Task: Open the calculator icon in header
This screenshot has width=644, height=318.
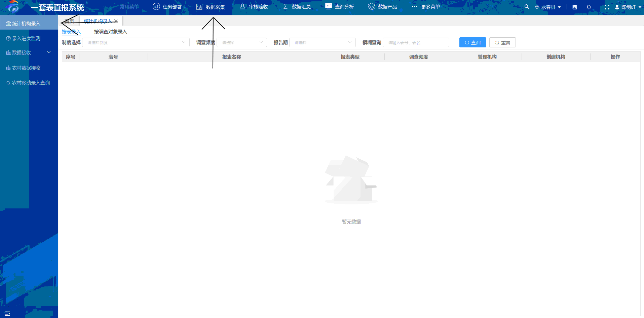Action: click(574, 7)
